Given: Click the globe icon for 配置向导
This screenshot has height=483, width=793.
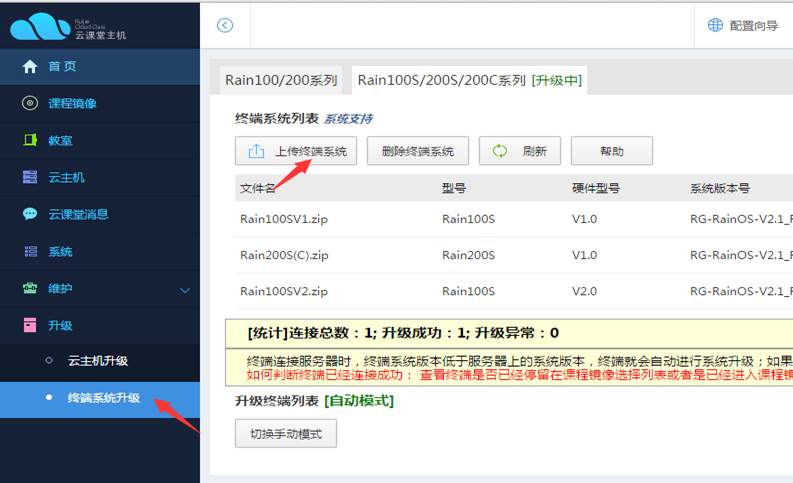Looking at the screenshot, I should coord(715,25).
